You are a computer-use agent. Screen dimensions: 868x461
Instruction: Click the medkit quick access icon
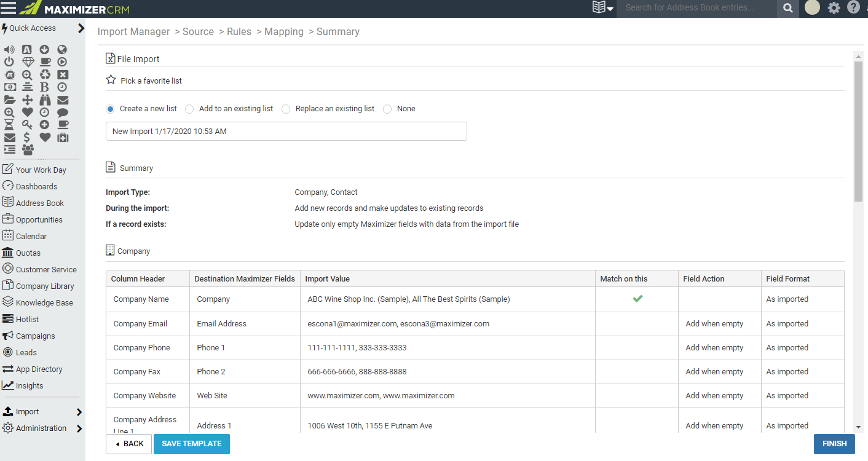[x=63, y=138]
